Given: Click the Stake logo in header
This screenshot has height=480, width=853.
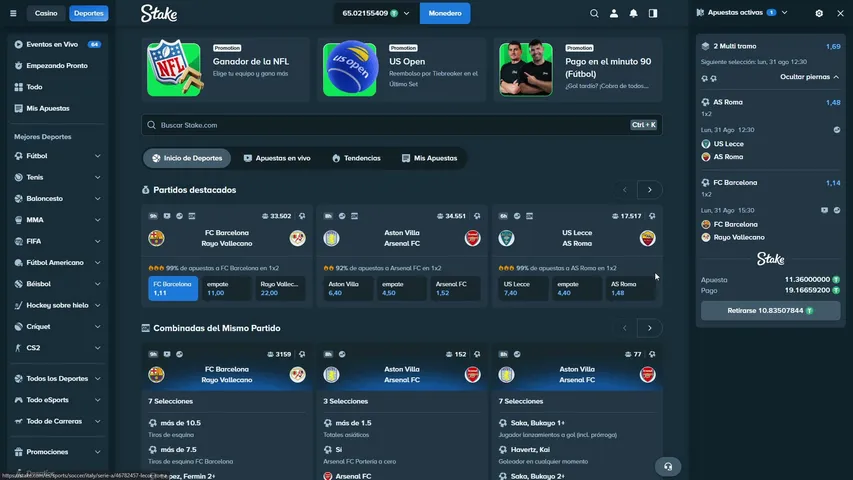Looking at the screenshot, I should (x=159, y=13).
